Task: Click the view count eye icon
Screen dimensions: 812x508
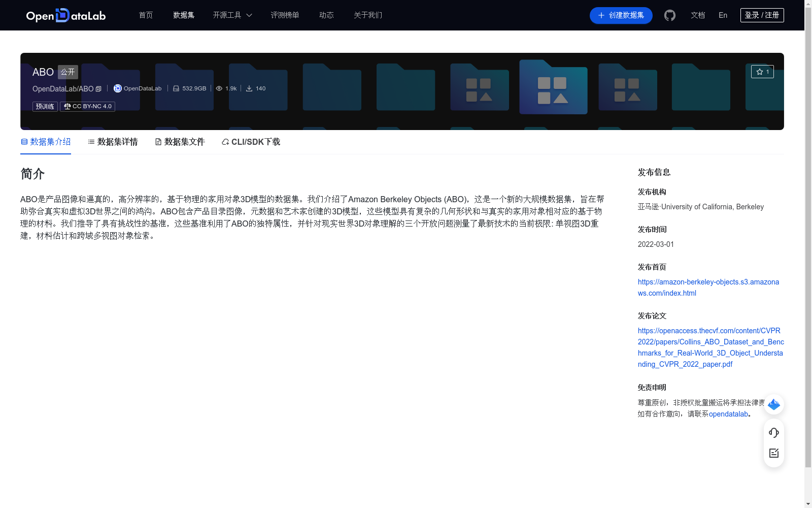Action: point(219,88)
